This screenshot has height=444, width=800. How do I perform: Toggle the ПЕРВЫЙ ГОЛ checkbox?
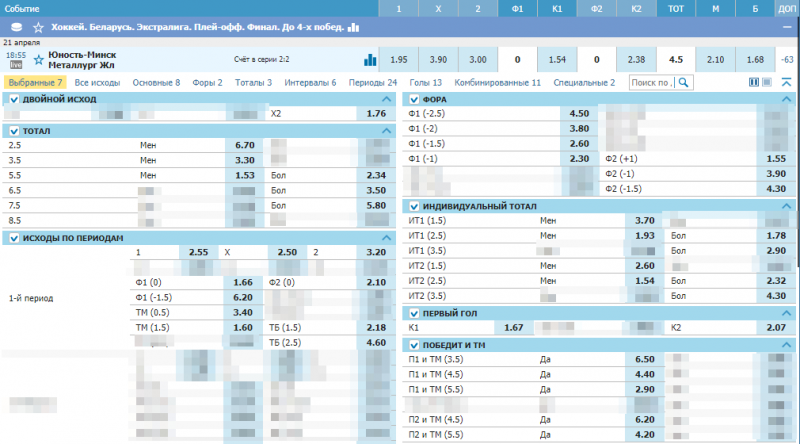coord(414,313)
